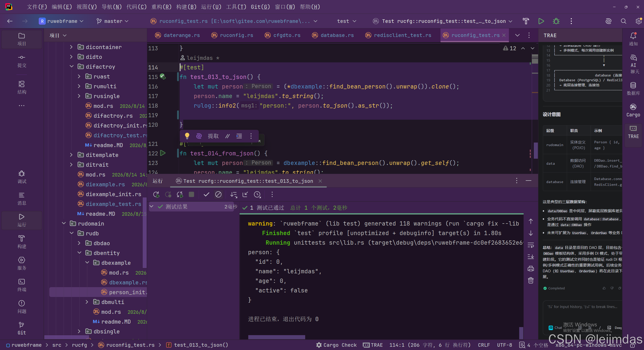Screen dimensions: 644x350
Task: Open the 重构(R) refactor menu
Action: tap(161, 7)
